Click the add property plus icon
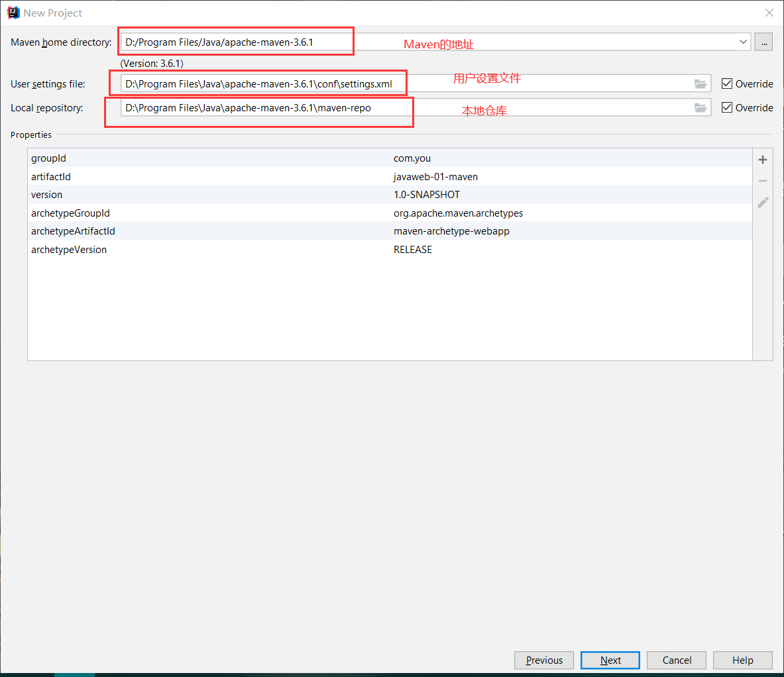This screenshot has height=677, width=784. click(763, 160)
